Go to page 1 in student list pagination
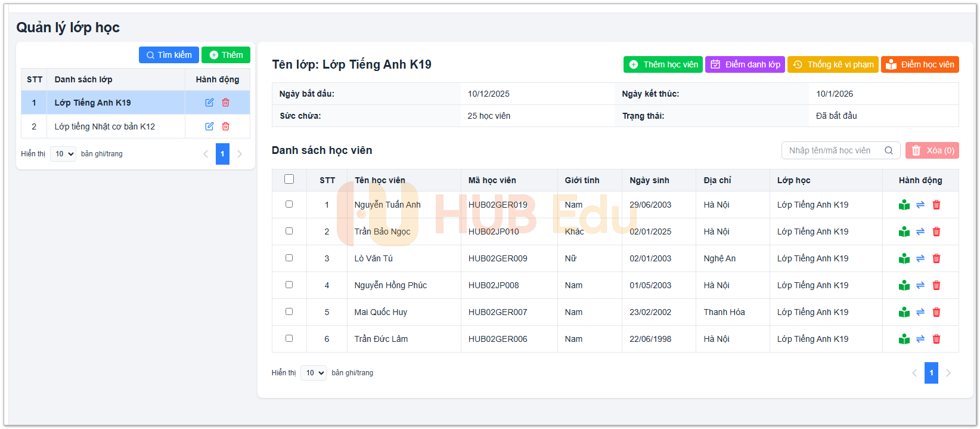The height and width of the screenshot is (429, 980). tap(931, 373)
